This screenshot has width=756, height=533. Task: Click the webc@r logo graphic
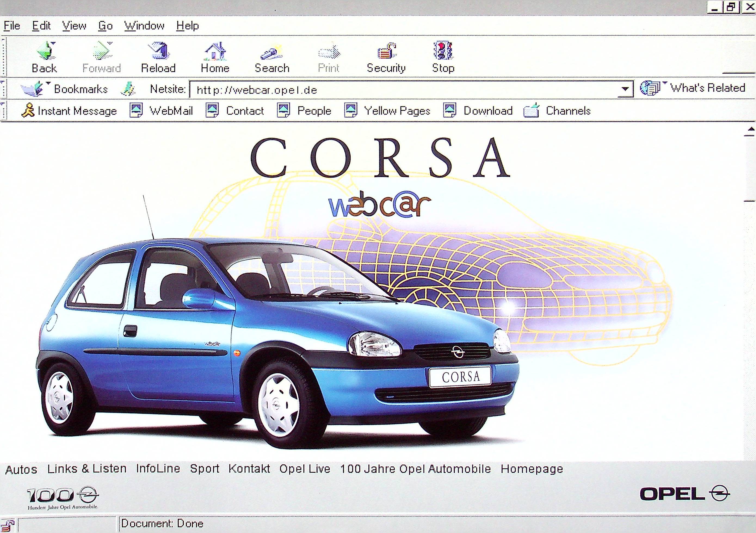tap(380, 204)
